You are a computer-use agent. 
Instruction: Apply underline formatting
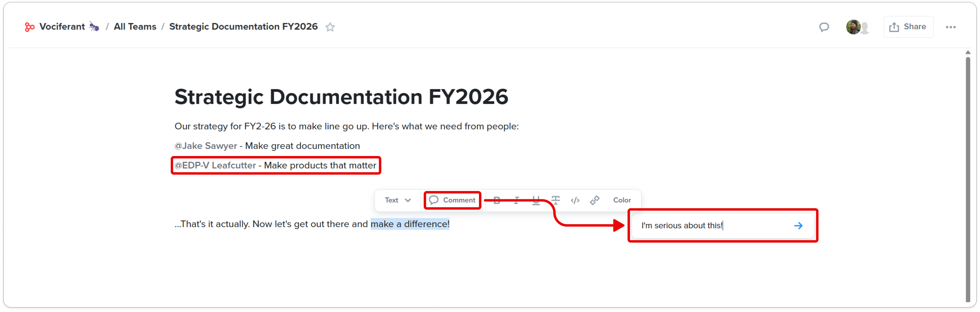[536, 200]
